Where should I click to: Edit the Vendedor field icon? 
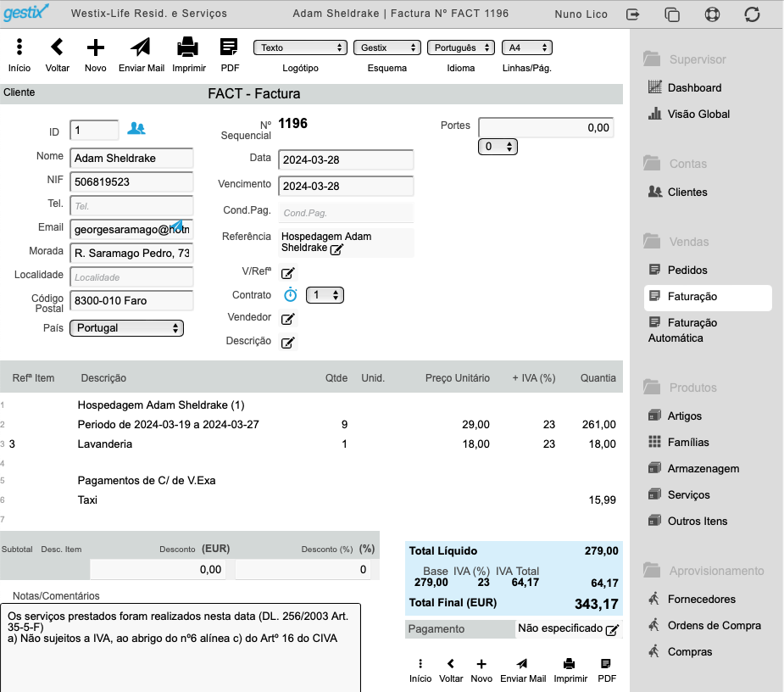288,319
